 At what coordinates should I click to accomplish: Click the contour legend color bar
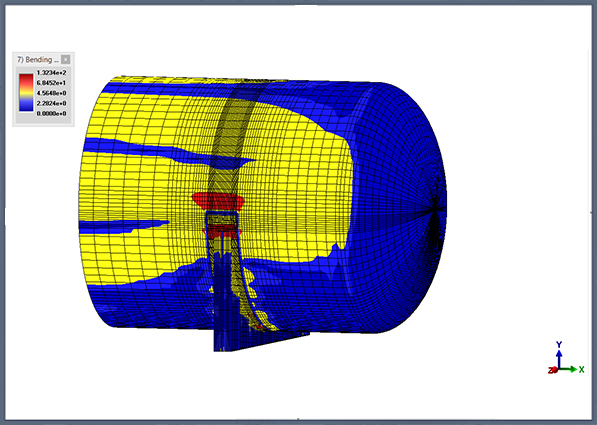pyautogui.click(x=26, y=93)
